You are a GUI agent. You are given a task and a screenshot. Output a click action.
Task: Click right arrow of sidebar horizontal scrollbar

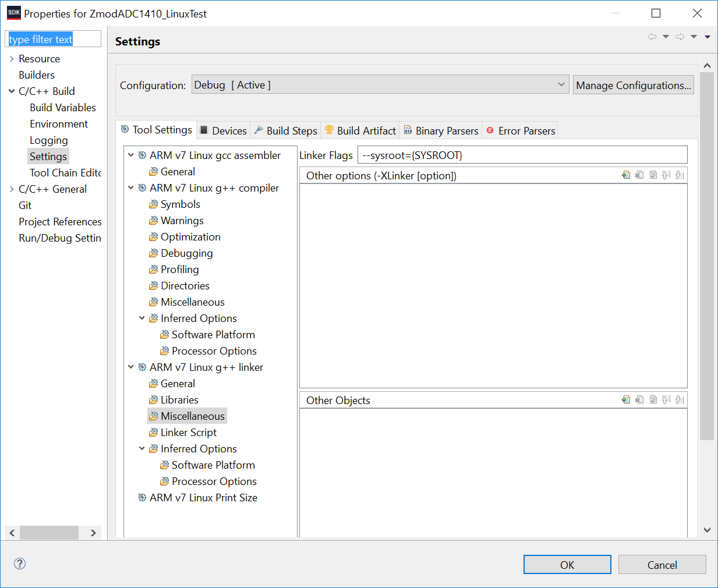pos(93,533)
